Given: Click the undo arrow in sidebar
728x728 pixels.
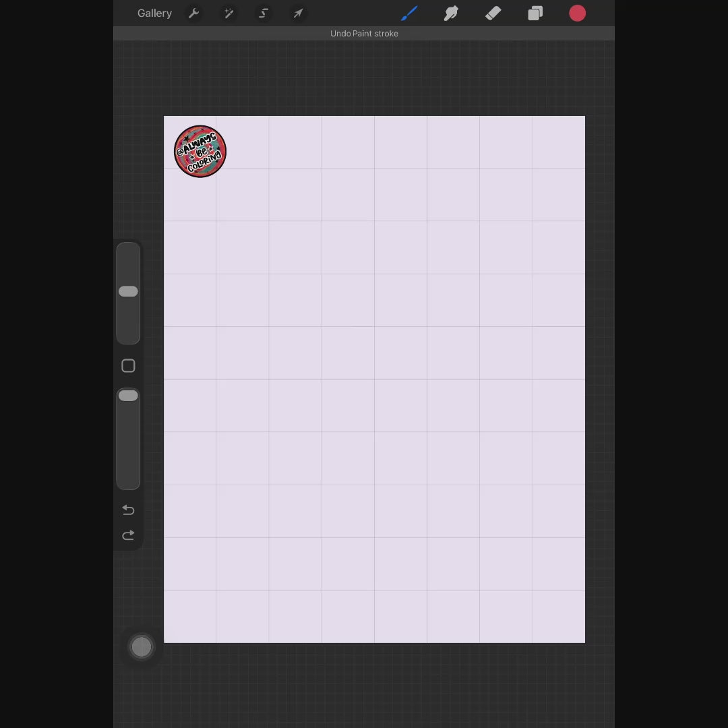Looking at the screenshot, I should (x=128, y=510).
